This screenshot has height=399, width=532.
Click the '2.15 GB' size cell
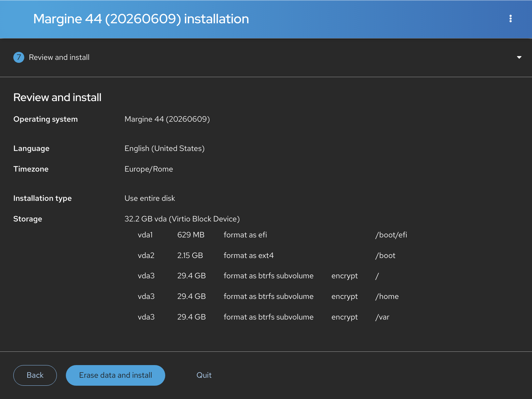[190, 255]
